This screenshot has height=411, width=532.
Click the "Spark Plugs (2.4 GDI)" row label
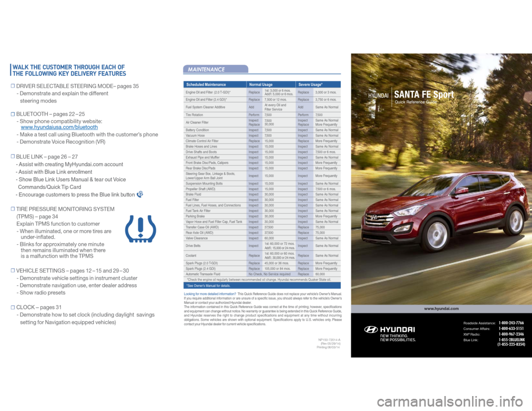pyautogui.click(x=201, y=269)
